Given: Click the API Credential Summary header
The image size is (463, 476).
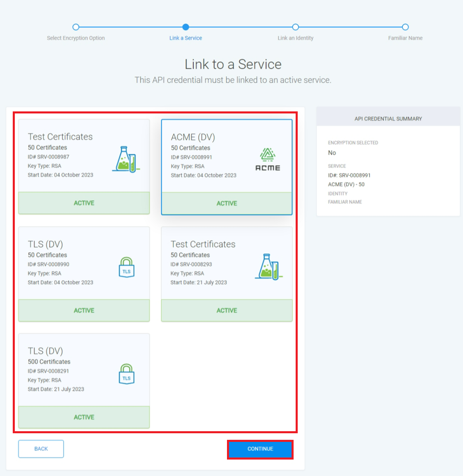Looking at the screenshot, I should click(x=388, y=119).
